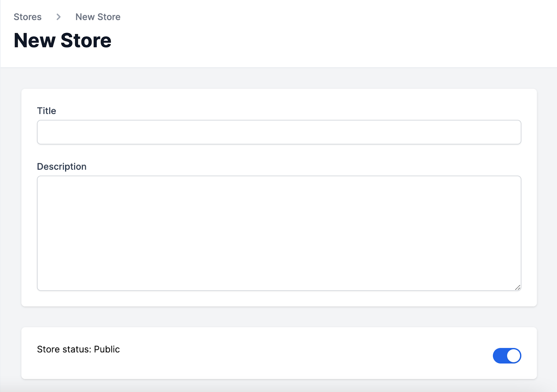Focus the Description text area
The width and height of the screenshot is (557, 392).
[279, 233]
